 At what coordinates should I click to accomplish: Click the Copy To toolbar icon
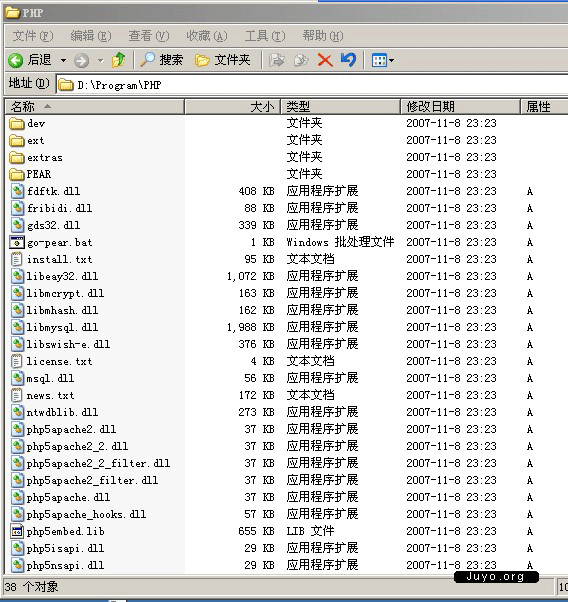(x=301, y=60)
